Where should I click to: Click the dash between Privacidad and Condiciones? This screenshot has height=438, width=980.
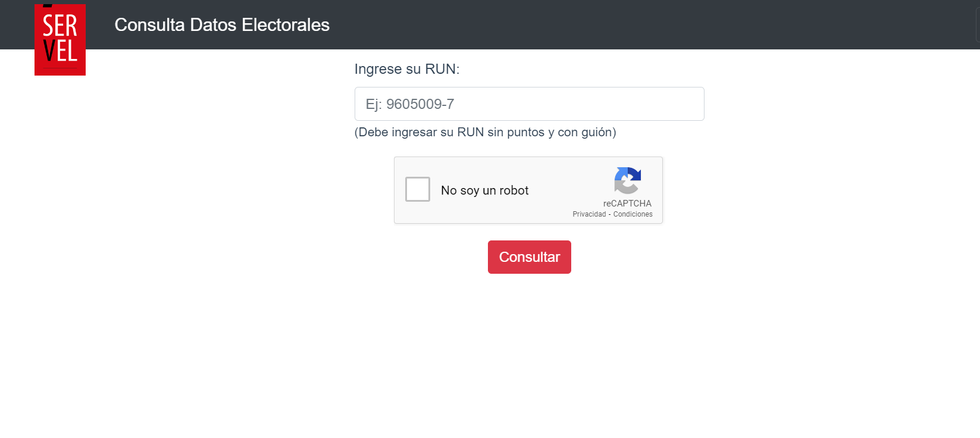tap(609, 214)
